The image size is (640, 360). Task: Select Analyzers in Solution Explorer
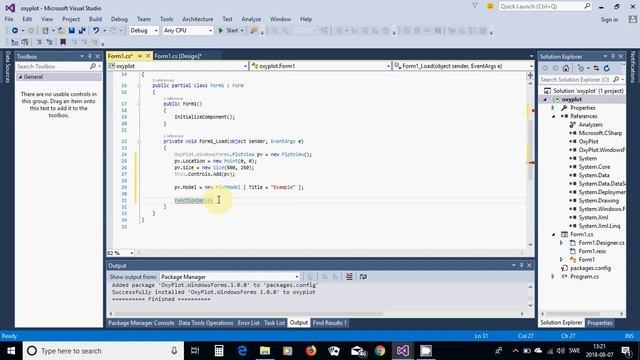coord(590,124)
